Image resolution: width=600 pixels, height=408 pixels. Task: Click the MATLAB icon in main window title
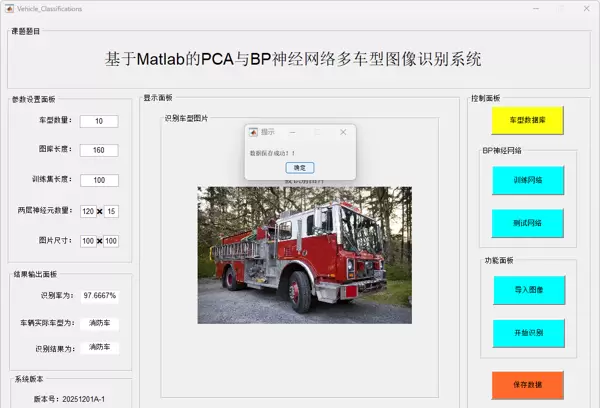click(10, 8)
